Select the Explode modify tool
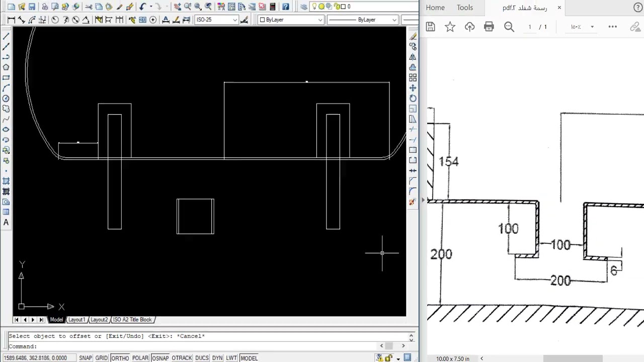This screenshot has width=644, height=362. coord(413,202)
